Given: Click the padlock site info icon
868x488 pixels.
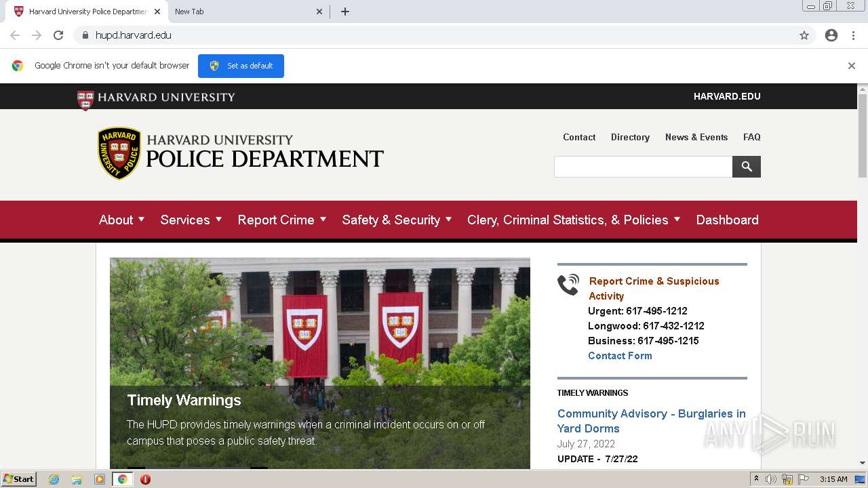Looking at the screenshot, I should click(x=85, y=35).
